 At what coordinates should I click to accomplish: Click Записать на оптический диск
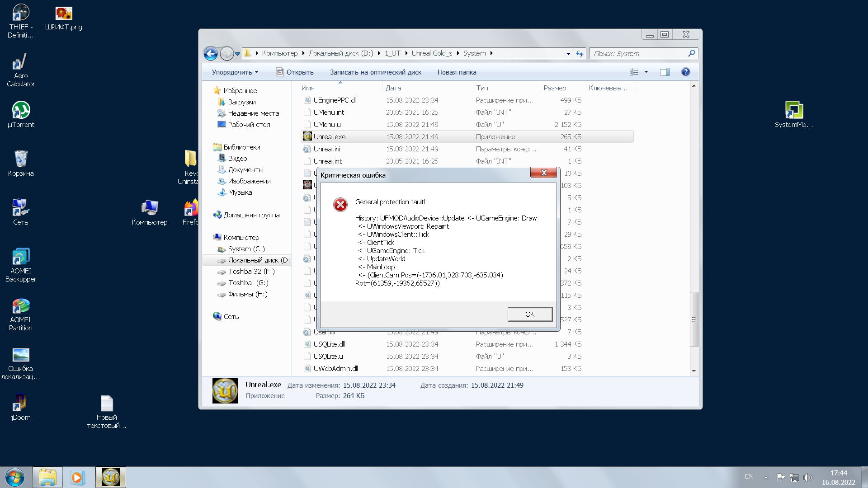(375, 72)
